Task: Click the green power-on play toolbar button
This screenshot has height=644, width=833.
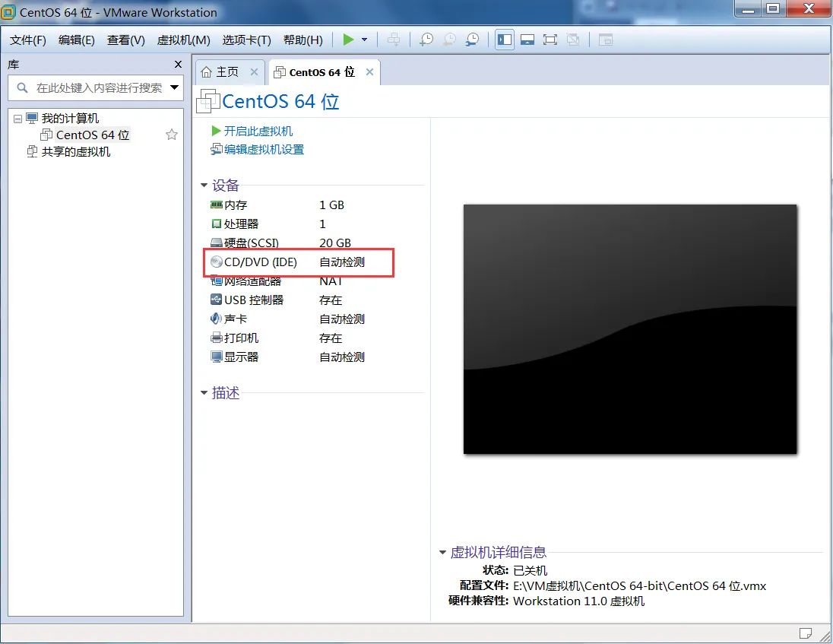Action: [349, 40]
